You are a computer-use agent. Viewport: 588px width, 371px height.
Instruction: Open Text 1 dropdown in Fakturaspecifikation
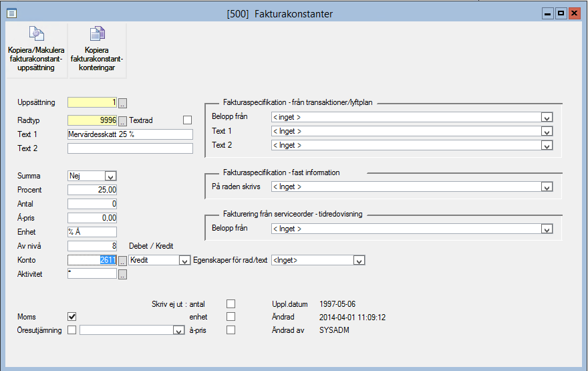tap(547, 131)
